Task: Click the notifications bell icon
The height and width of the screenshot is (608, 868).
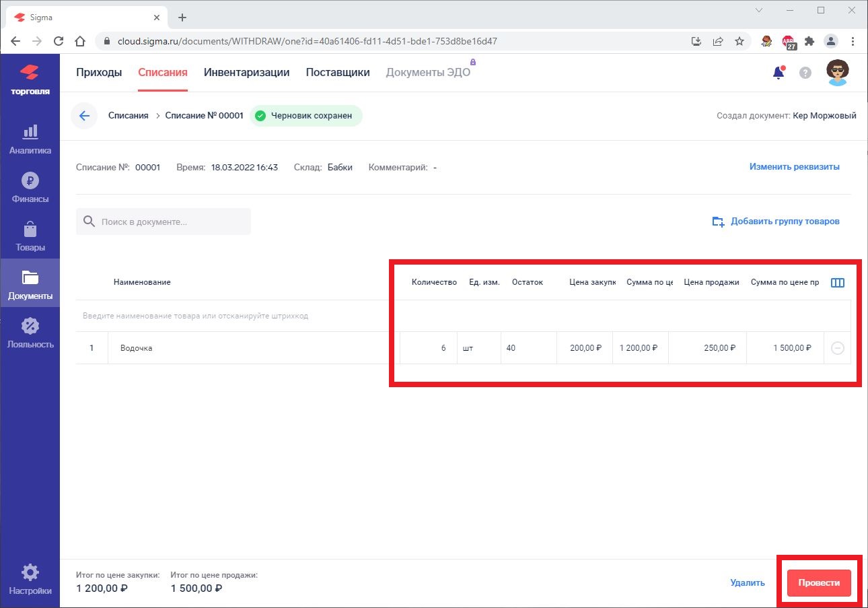Action: [779, 73]
